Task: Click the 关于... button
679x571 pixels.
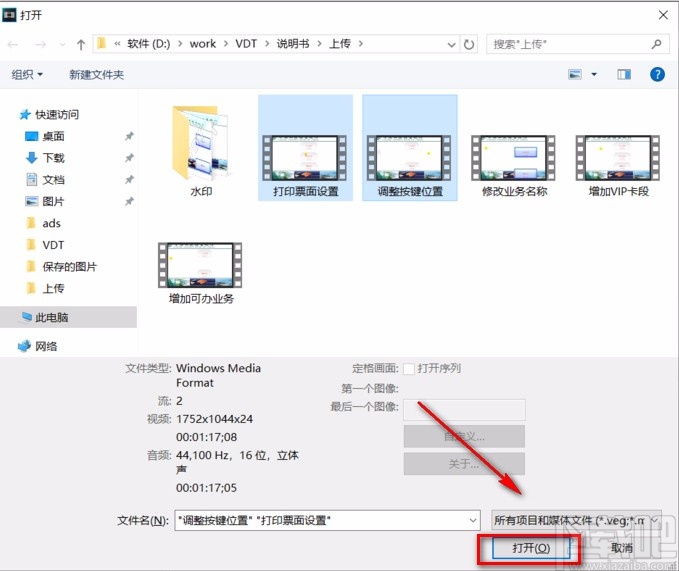Action: pyautogui.click(x=464, y=464)
